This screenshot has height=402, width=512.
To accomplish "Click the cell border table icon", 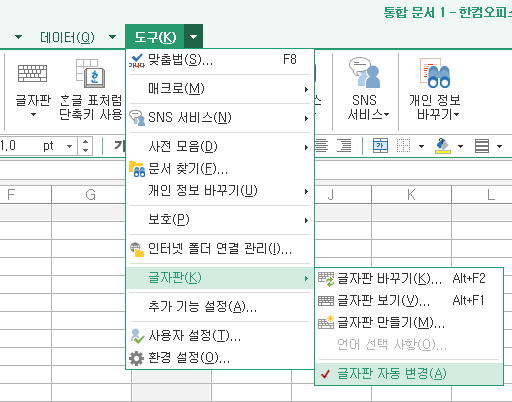I will [x=380, y=146].
